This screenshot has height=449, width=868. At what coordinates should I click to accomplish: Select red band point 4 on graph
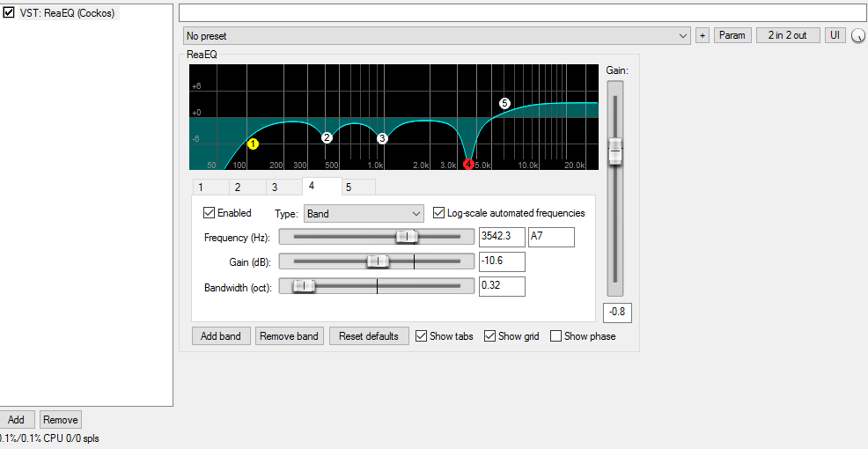pos(468,164)
